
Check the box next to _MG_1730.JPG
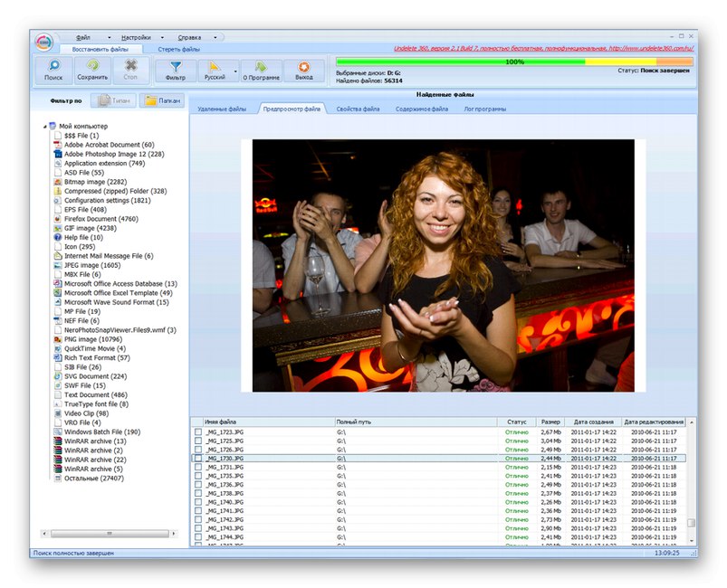pos(198,459)
